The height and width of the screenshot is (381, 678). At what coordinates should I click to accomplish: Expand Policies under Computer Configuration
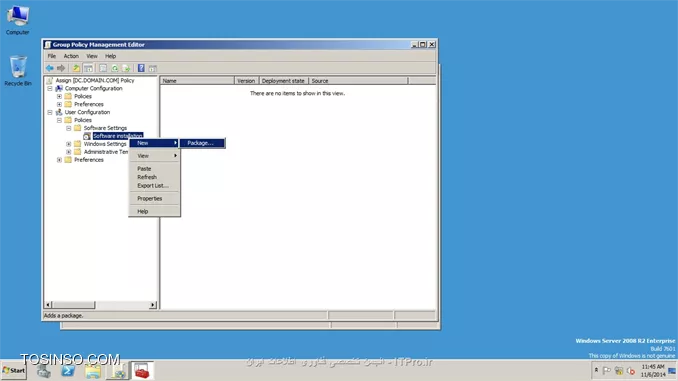tap(59, 96)
